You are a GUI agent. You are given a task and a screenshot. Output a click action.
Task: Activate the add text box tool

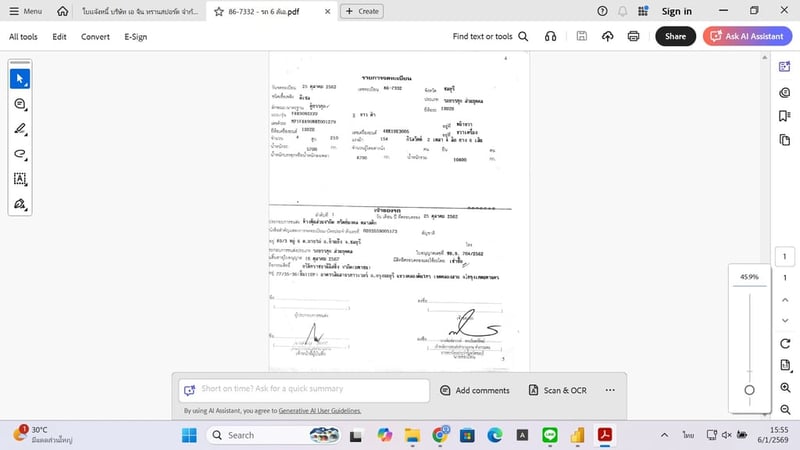pos(20,179)
